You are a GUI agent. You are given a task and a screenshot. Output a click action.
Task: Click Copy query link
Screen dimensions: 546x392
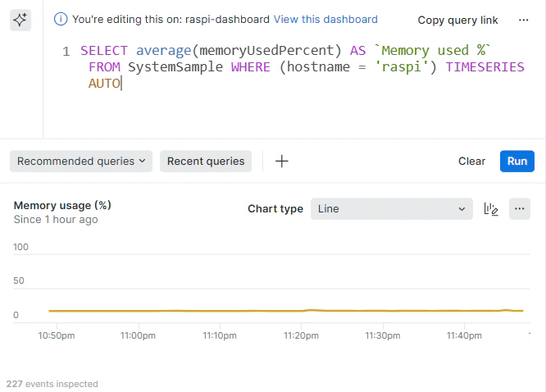(x=457, y=21)
